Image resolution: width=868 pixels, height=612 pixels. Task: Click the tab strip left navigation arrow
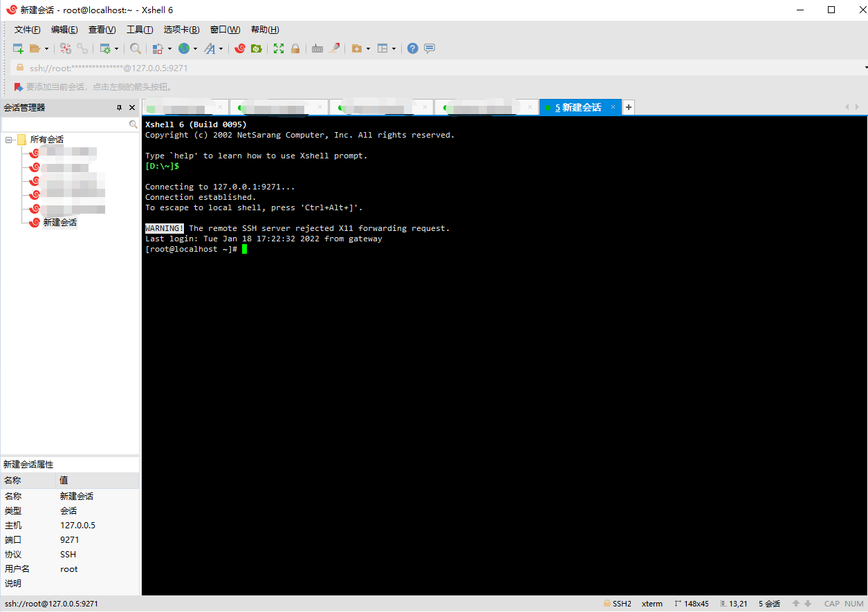(x=847, y=107)
